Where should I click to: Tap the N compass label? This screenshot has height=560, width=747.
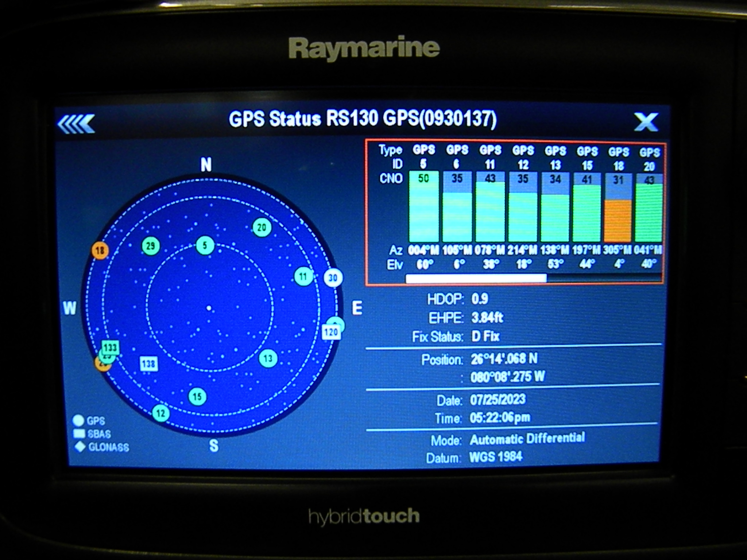pyautogui.click(x=206, y=165)
